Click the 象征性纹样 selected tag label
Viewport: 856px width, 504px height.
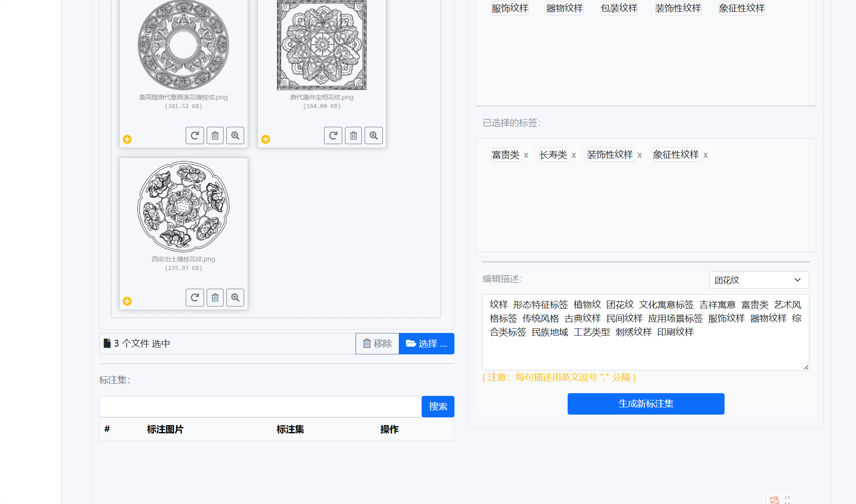click(676, 155)
